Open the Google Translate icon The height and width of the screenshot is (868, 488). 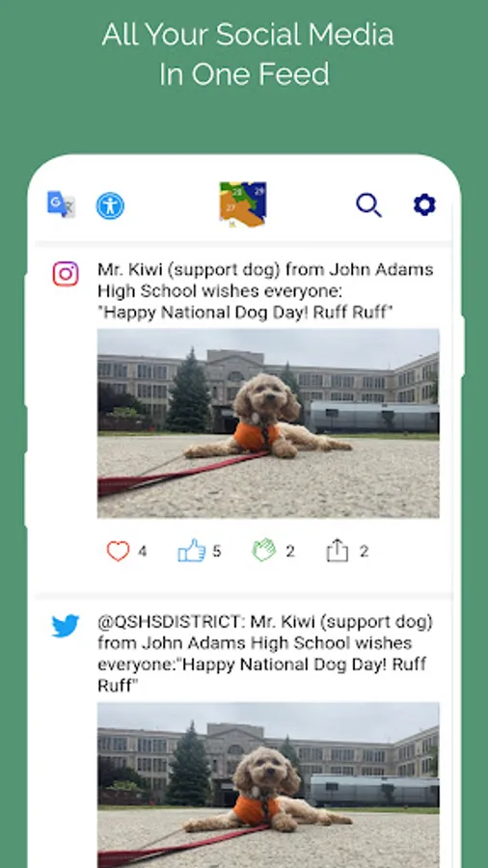click(61, 204)
